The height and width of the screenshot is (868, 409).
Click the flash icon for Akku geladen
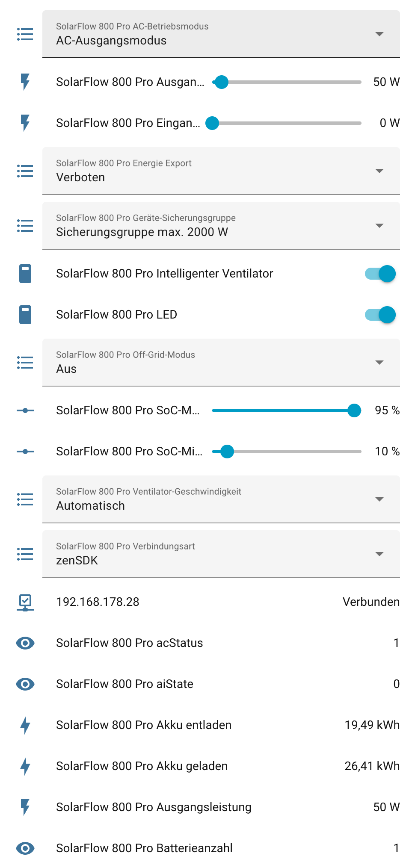pyautogui.click(x=25, y=766)
